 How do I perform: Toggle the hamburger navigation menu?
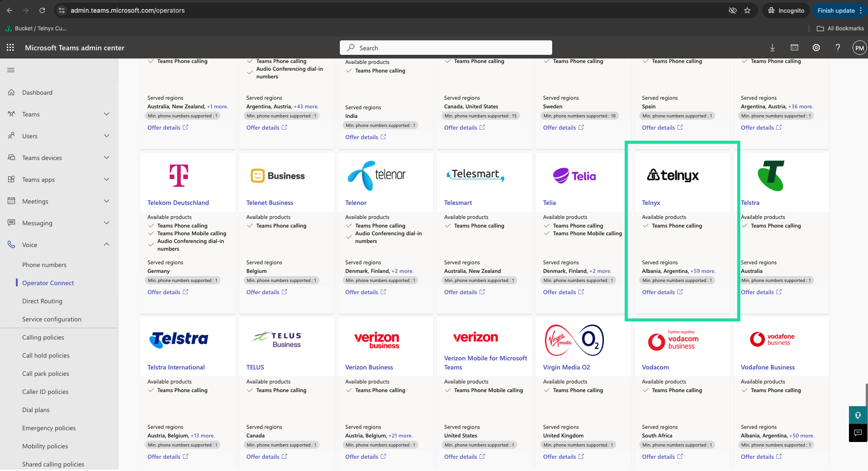coord(11,70)
